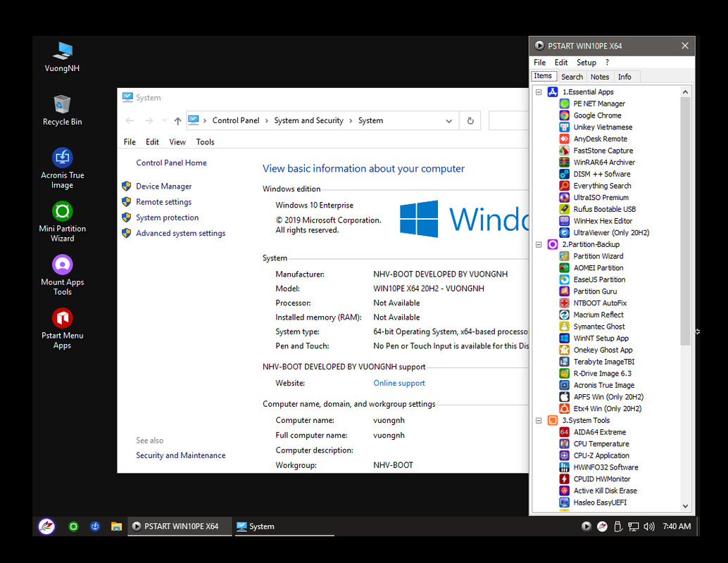Activate PSTART WIN10PE X64 taskbar button
728x563 pixels.
180,526
